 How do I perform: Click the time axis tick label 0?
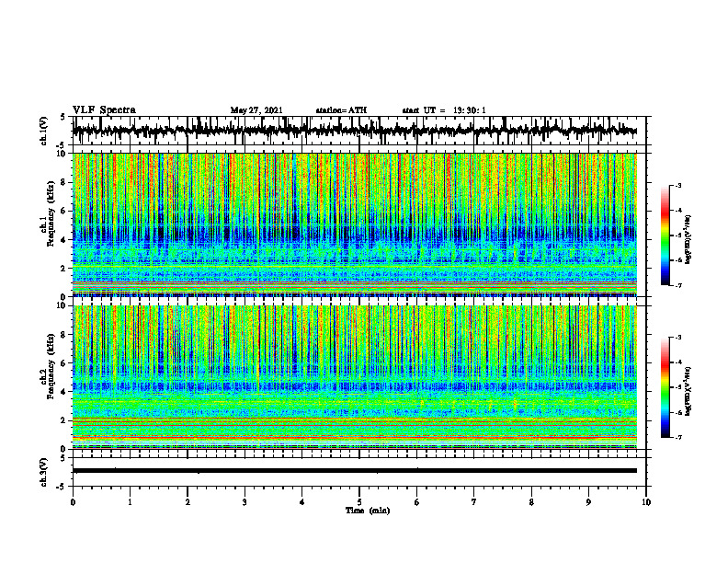[x=73, y=502]
